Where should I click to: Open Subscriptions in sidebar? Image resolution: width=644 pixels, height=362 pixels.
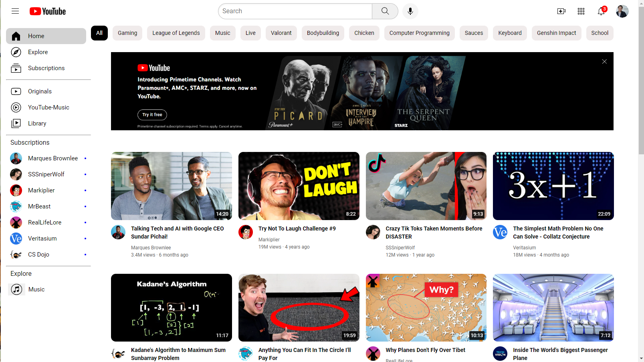point(46,68)
